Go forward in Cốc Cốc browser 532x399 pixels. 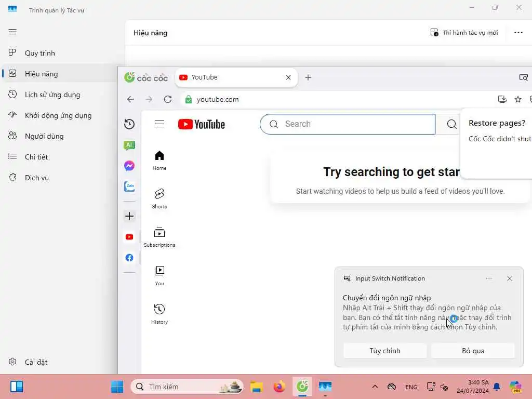pos(149,99)
